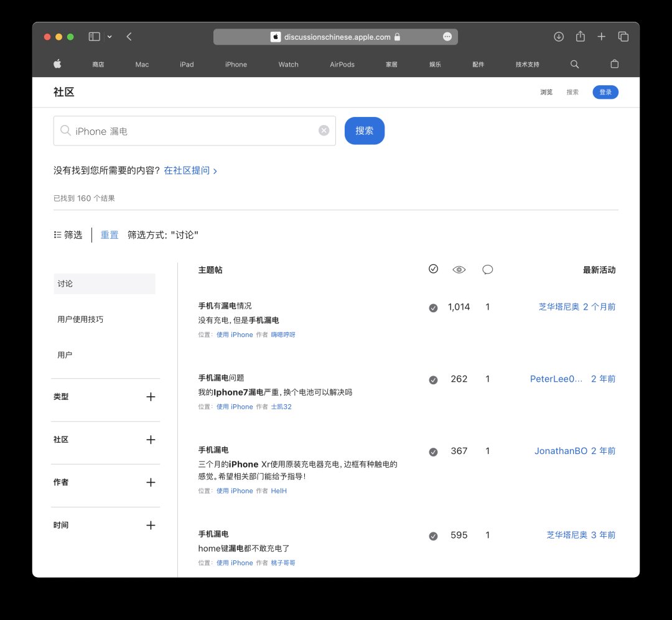Open the iPhone navigation item
The width and height of the screenshot is (672, 620).
point(236,64)
